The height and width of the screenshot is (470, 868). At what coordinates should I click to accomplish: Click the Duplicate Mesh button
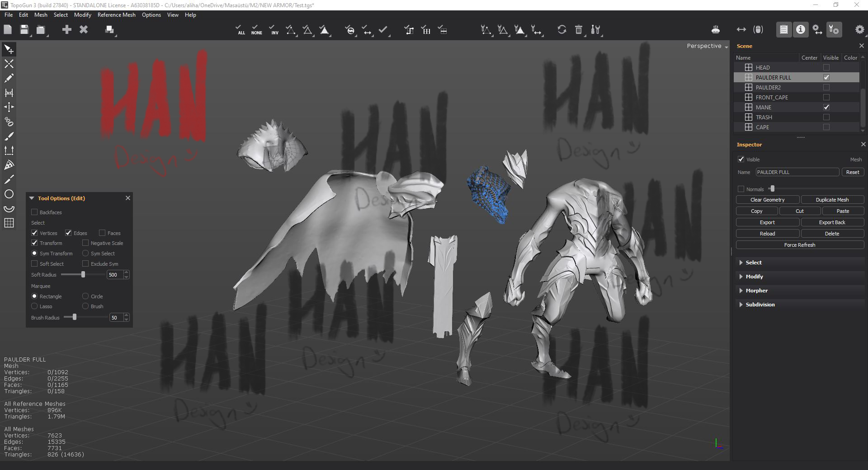(x=832, y=200)
